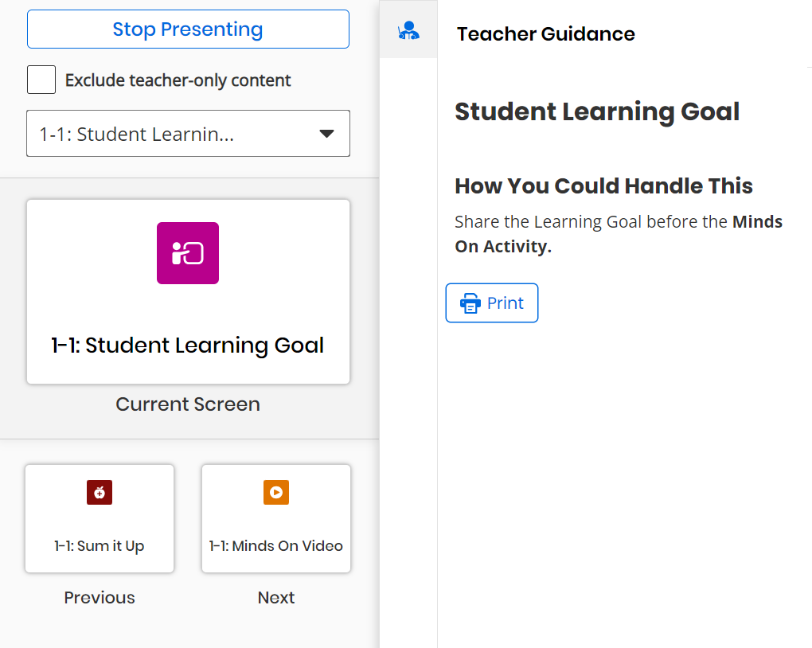Click the magenta presenter icon on current screen
This screenshot has height=648, width=812.
[188, 253]
